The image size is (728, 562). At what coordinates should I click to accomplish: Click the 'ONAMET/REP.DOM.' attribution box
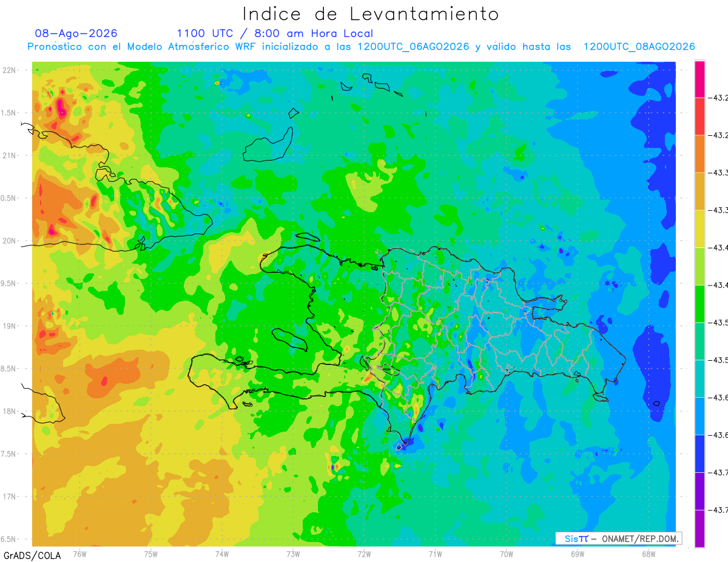(x=618, y=538)
